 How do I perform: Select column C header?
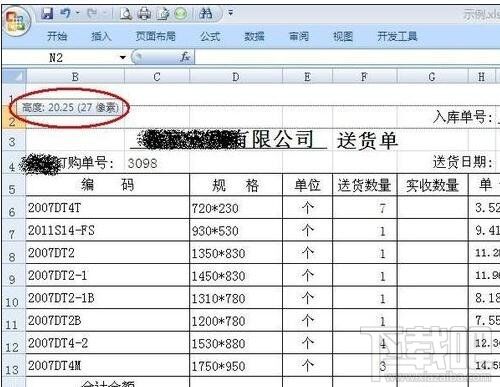157,77
